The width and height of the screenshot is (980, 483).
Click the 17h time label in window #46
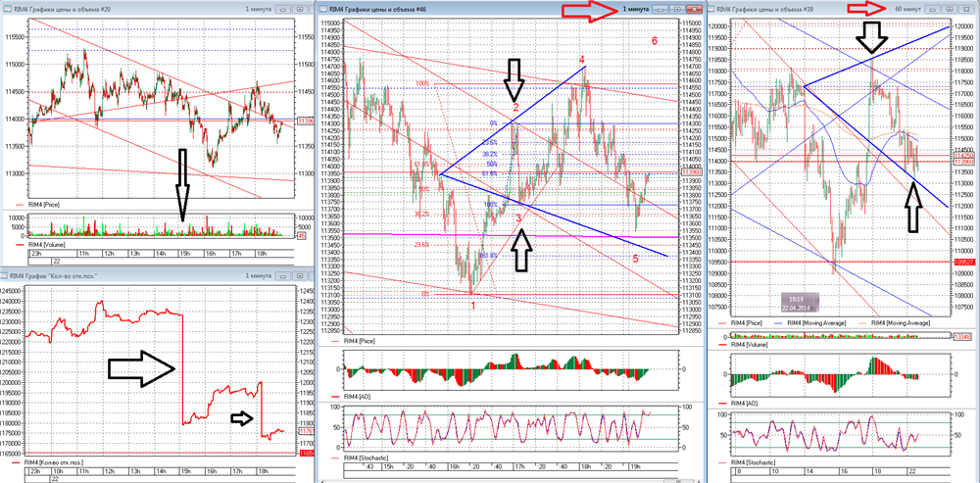[x=520, y=466]
